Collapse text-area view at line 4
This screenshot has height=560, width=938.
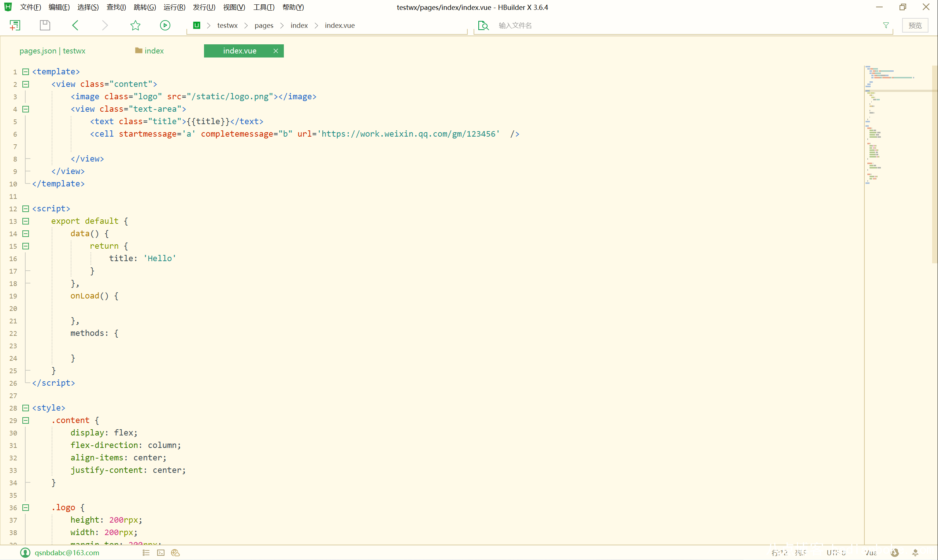pos(26,109)
